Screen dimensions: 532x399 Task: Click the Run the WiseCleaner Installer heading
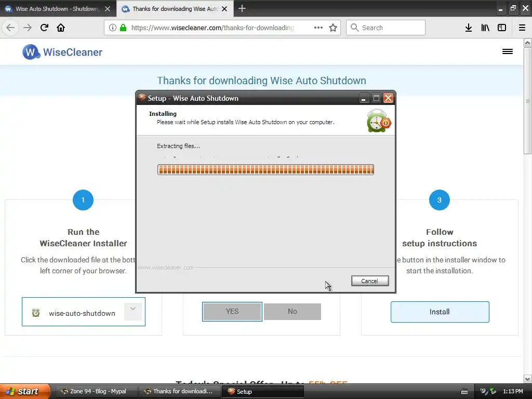click(x=83, y=237)
